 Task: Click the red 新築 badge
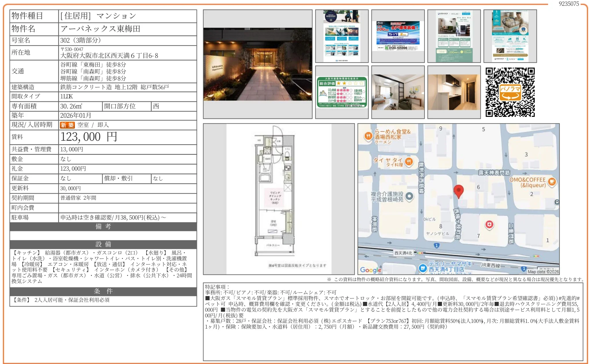[x=67, y=125]
